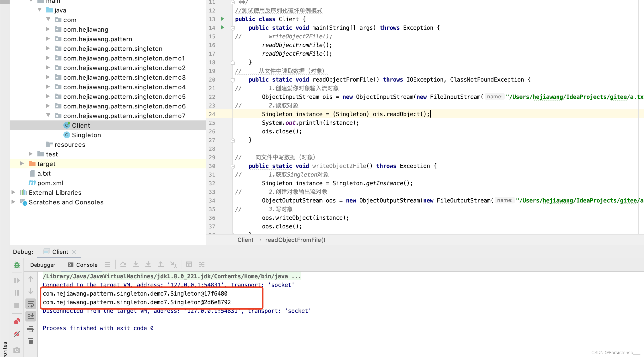Expand com.hejiawang.pattern.singleton.demo1 package
The height and width of the screenshot is (357, 644).
(x=48, y=58)
